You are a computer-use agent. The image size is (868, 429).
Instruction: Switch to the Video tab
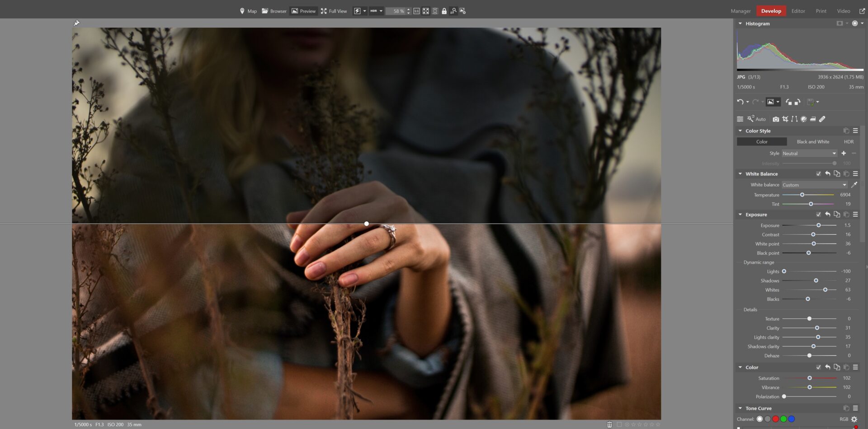pos(843,11)
